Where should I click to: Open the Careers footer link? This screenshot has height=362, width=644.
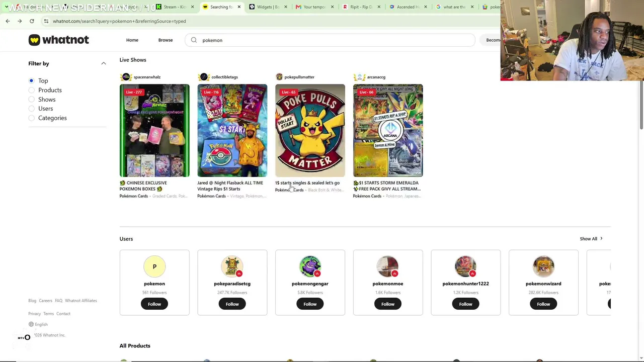pos(45,301)
